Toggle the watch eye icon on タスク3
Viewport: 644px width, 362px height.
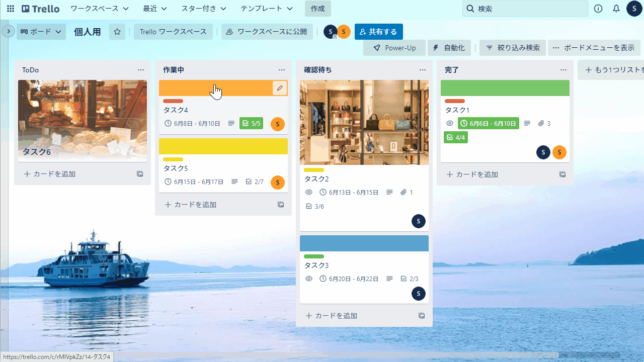coord(309,279)
